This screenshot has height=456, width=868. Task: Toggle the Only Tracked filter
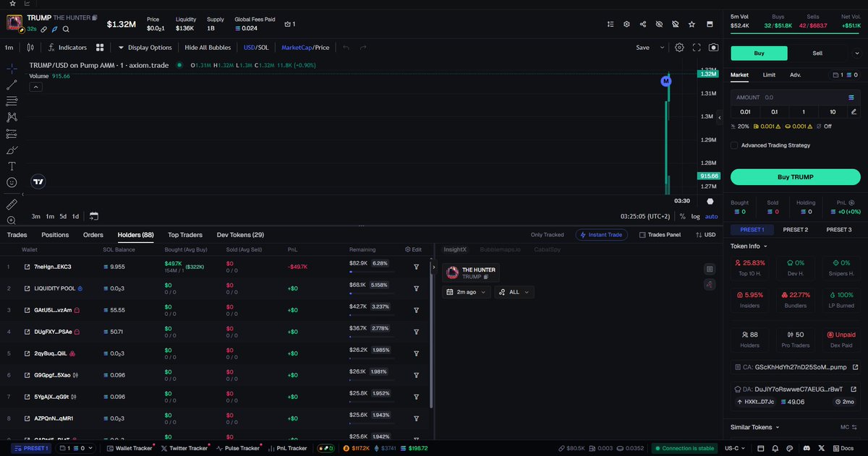click(547, 235)
